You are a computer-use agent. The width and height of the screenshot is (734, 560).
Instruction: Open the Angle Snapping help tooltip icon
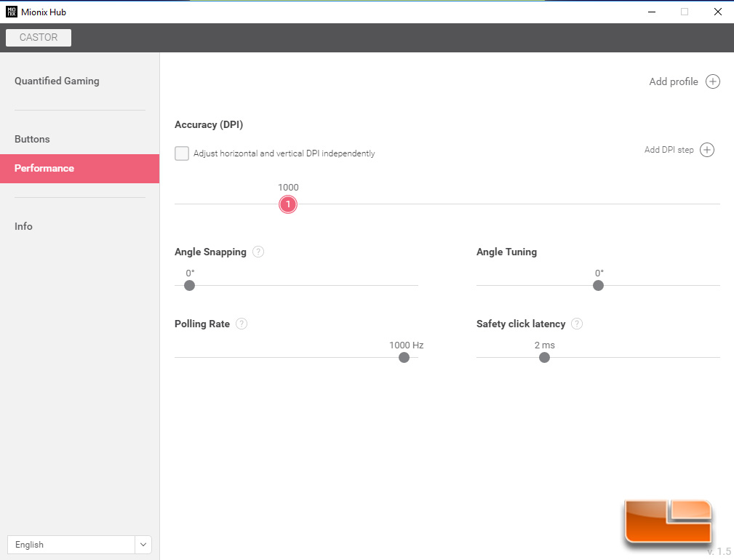click(258, 252)
